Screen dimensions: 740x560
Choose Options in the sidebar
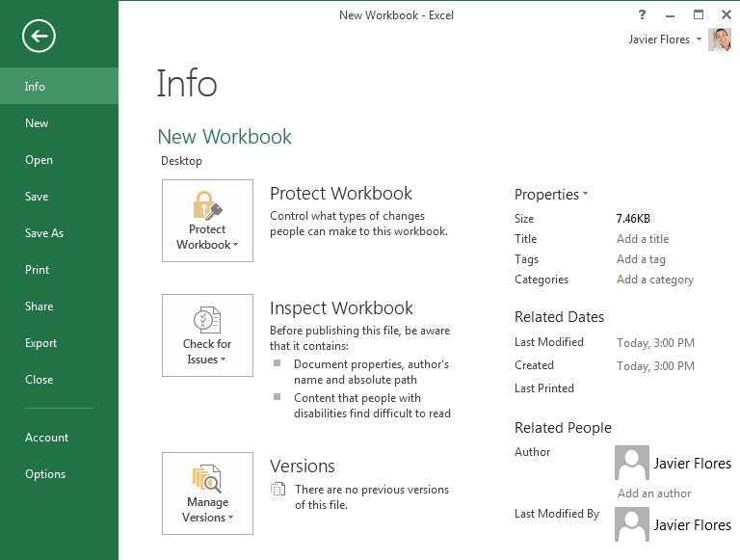[45, 474]
